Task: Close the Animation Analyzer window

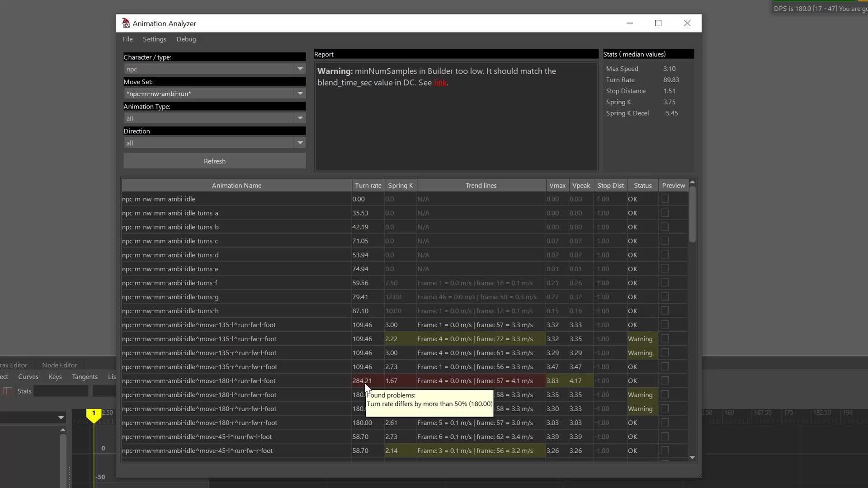Action: point(687,23)
